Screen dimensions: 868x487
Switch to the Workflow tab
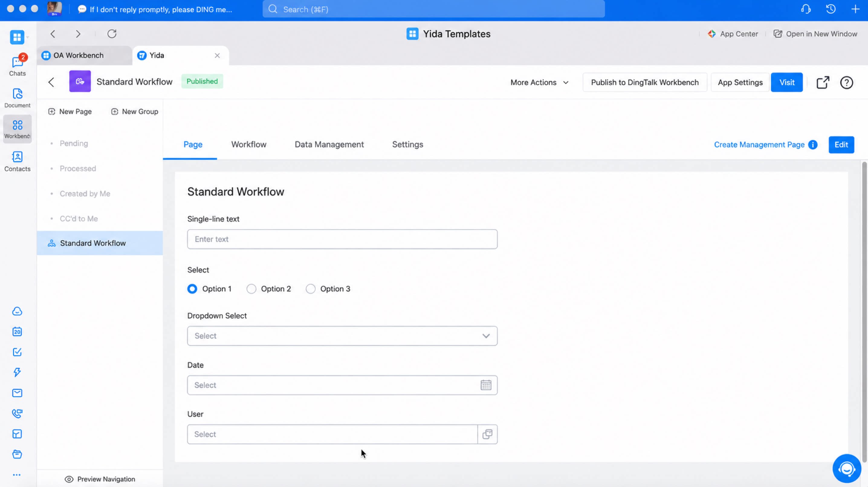pyautogui.click(x=249, y=144)
